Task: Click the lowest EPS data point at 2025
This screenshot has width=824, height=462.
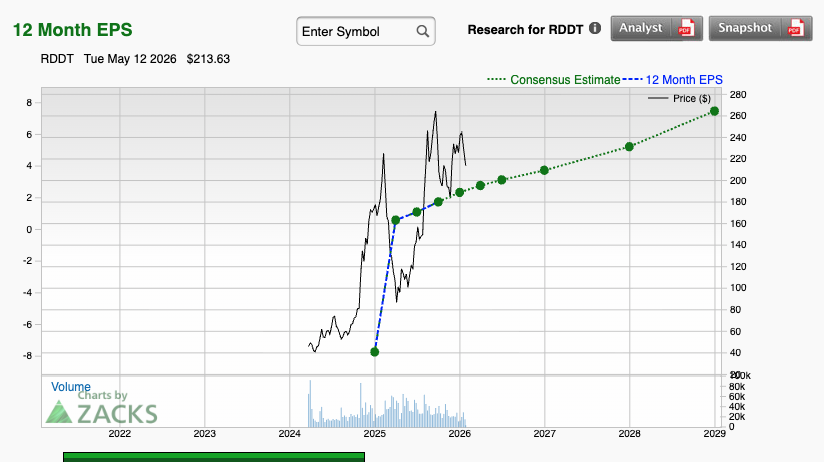Action: pos(374,352)
